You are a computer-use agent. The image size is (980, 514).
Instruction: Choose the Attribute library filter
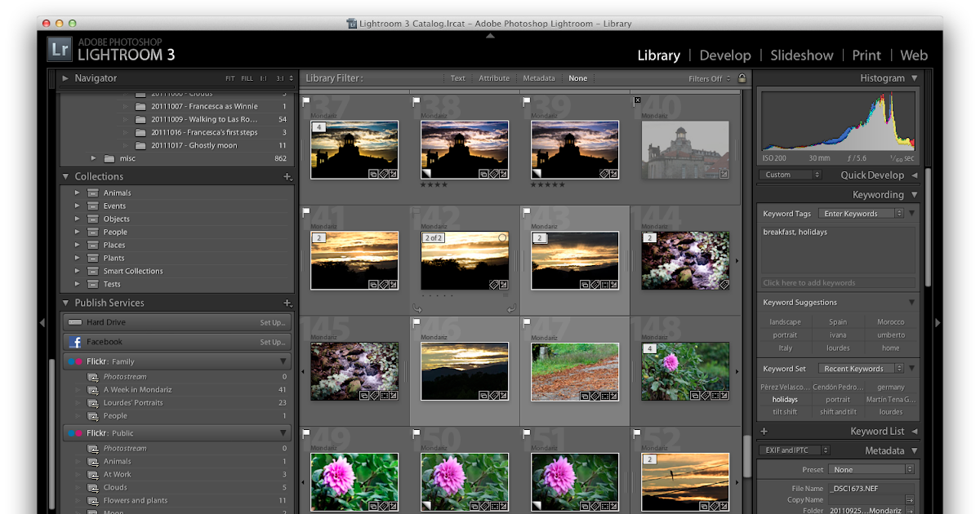(494, 78)
